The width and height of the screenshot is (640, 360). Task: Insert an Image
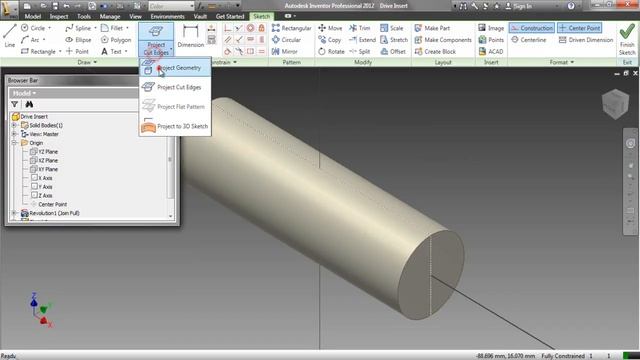[491, 28]
